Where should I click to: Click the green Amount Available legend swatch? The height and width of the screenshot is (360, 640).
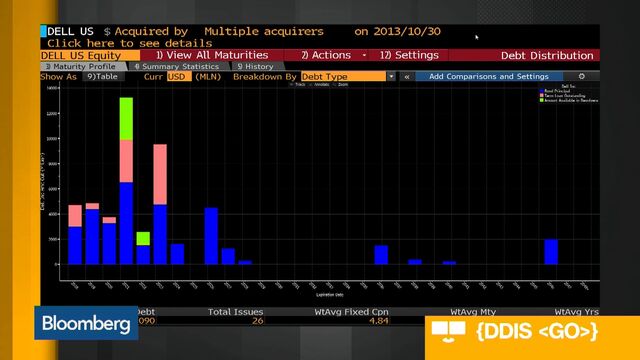coord(542,100)
